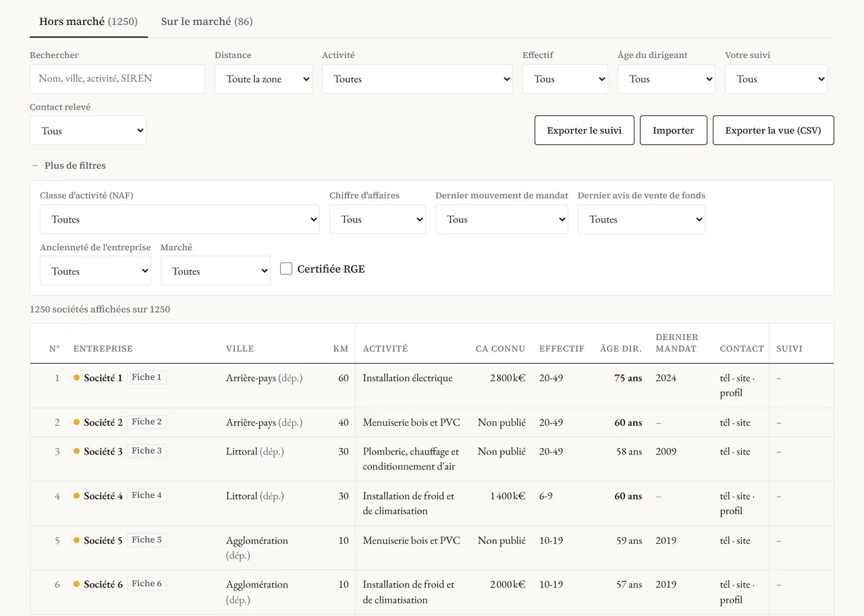Open the Classe d'activité (NAF) dropdown
Screen dimensions: 864x616
click(x=180, y=219)
